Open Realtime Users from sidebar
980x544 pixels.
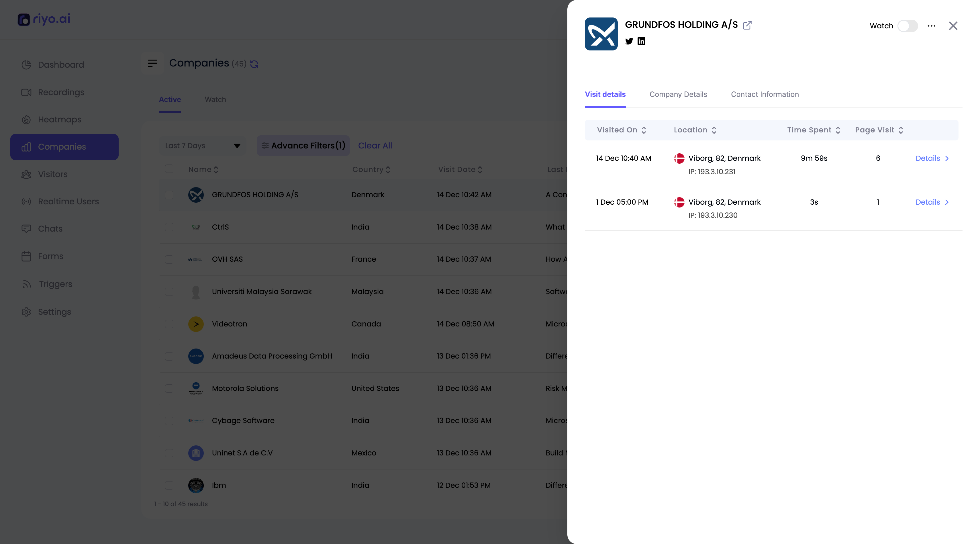[68, 201]
